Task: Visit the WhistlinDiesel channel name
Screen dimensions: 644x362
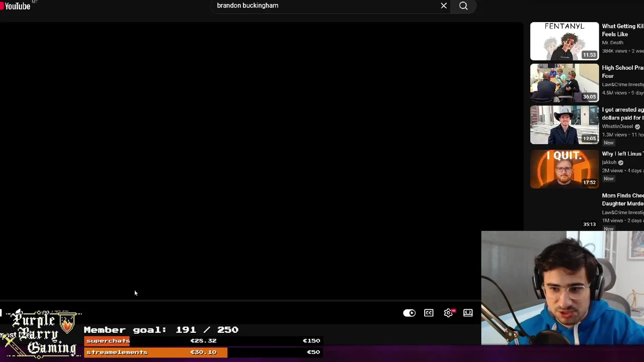Action: click(x=617, y=127)
